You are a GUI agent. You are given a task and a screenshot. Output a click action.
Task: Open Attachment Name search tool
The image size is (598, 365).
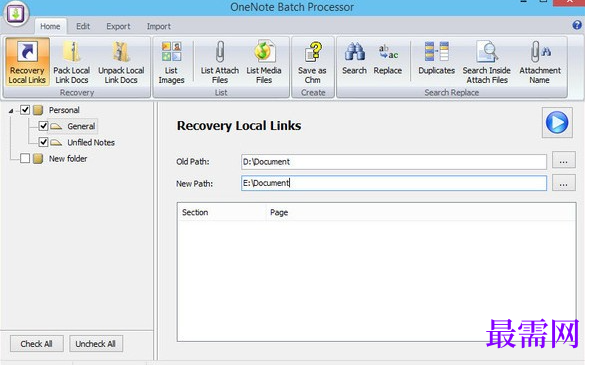[540, 62]
